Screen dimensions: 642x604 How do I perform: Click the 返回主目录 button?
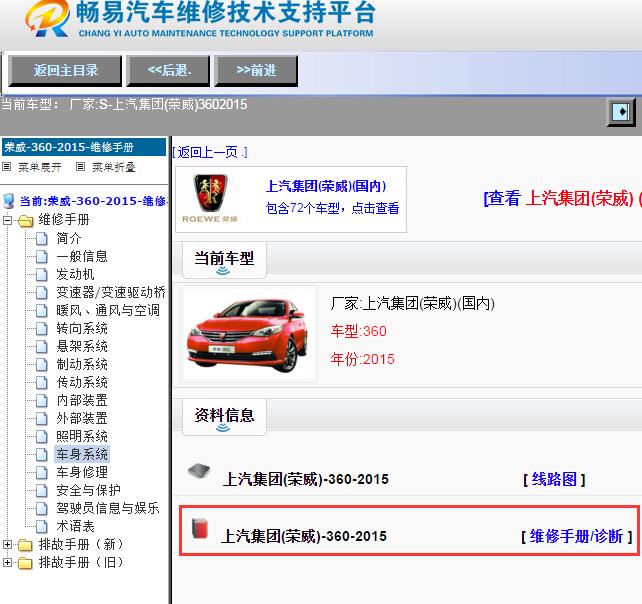(x=65, y=71)
